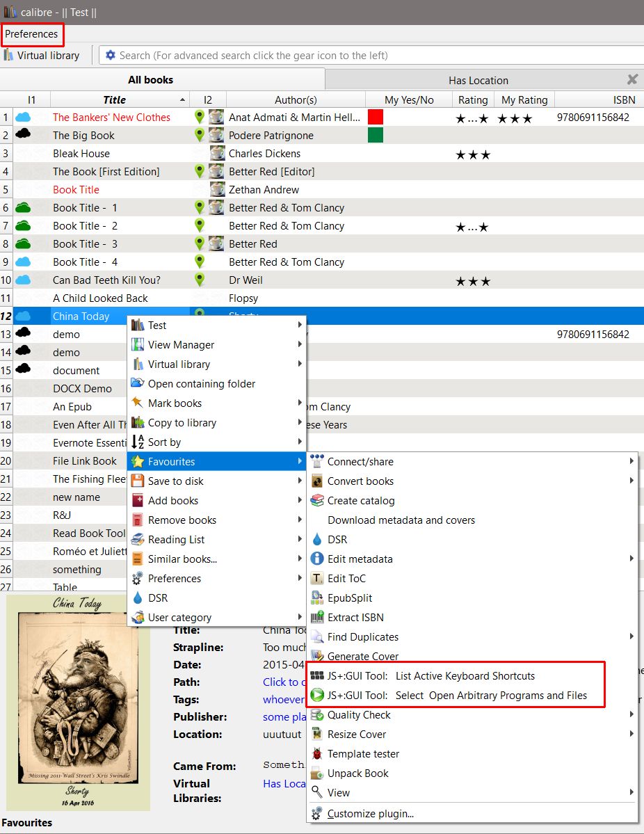Image resolution: width=644 pixels, height=834 pixels.
Task: Switch to the All books tab
Action: click(161, 80)
